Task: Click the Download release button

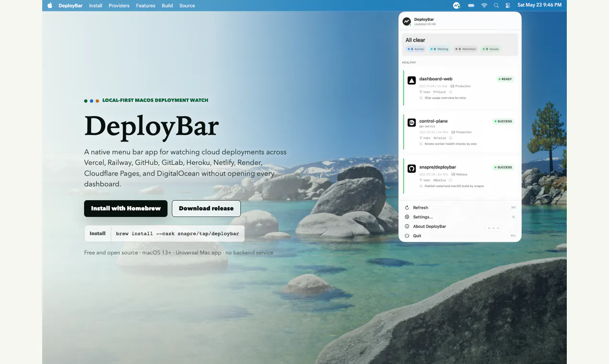Action: tap(206, 208)
